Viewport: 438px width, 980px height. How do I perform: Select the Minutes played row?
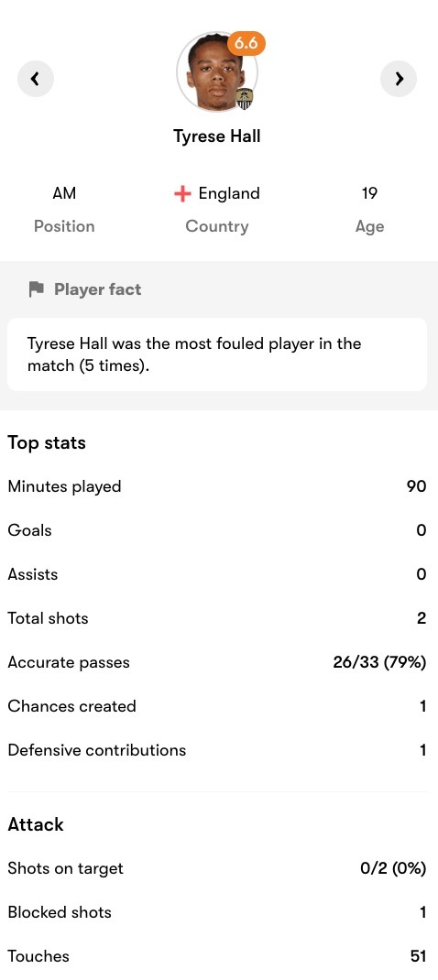tap(217, 486)
